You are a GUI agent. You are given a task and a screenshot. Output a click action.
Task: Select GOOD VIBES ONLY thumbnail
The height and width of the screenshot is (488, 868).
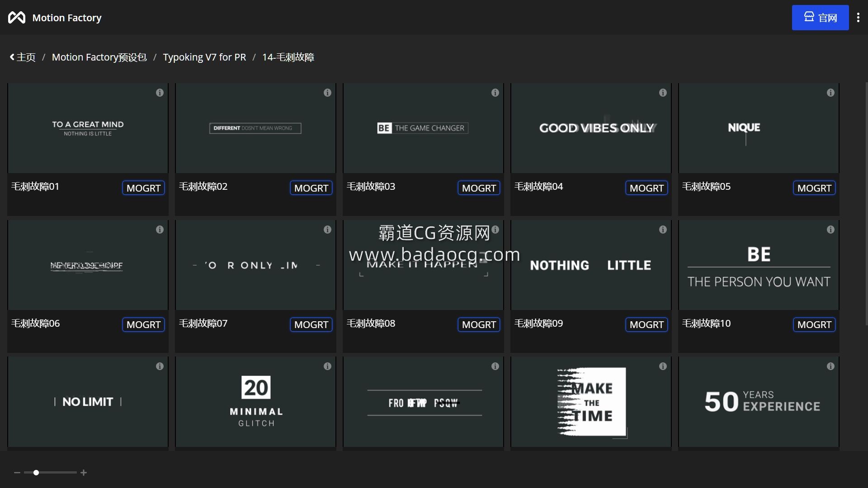(591, 128)
